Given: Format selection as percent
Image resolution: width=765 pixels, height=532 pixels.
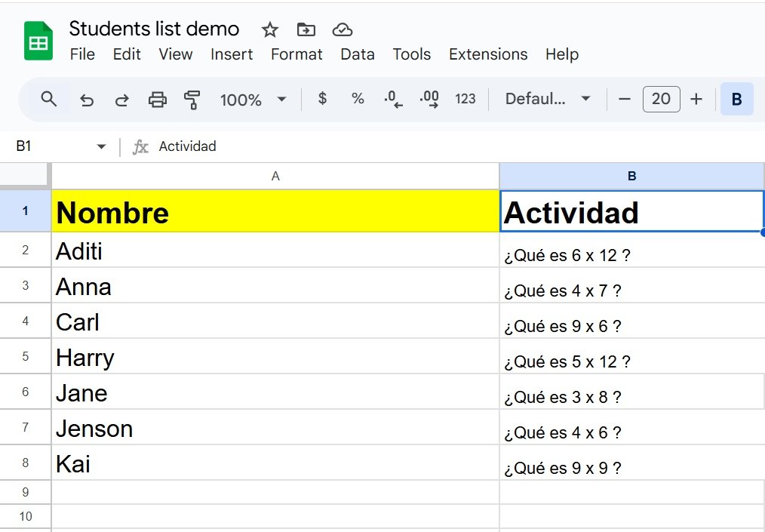Looking at the screenshot, I should (357, 99).
